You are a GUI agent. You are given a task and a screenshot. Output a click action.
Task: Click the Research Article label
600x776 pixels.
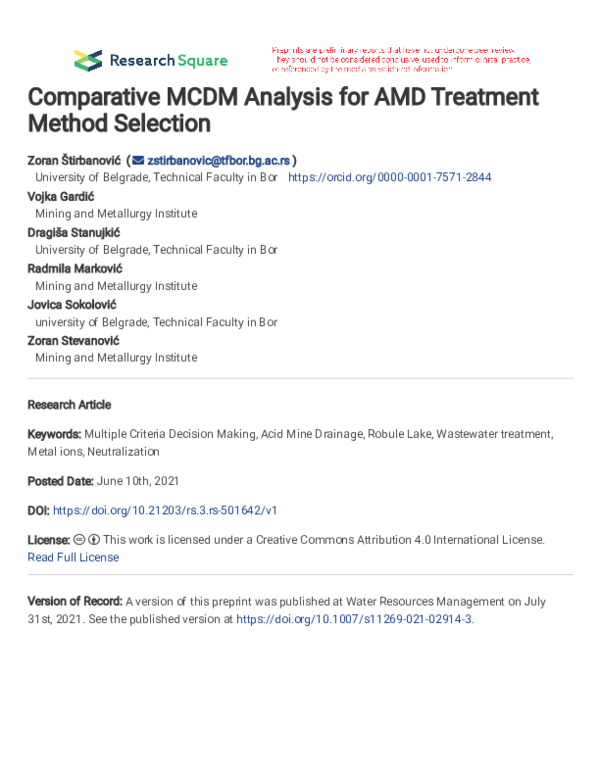69,405
